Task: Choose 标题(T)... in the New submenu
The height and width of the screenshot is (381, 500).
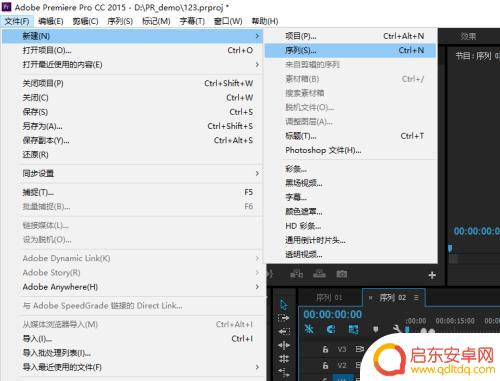Action: 350,136
